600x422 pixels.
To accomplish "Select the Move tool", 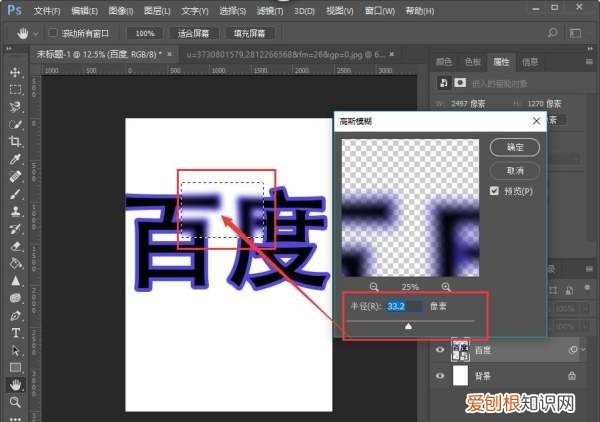I will pos(15,72).
